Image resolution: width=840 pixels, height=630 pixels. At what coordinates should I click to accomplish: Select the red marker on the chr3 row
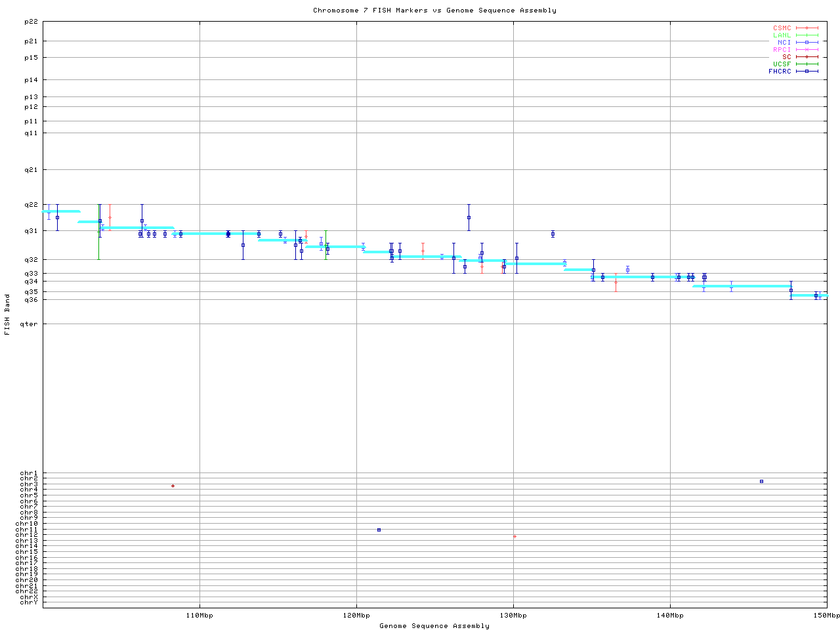coord(173,486)
